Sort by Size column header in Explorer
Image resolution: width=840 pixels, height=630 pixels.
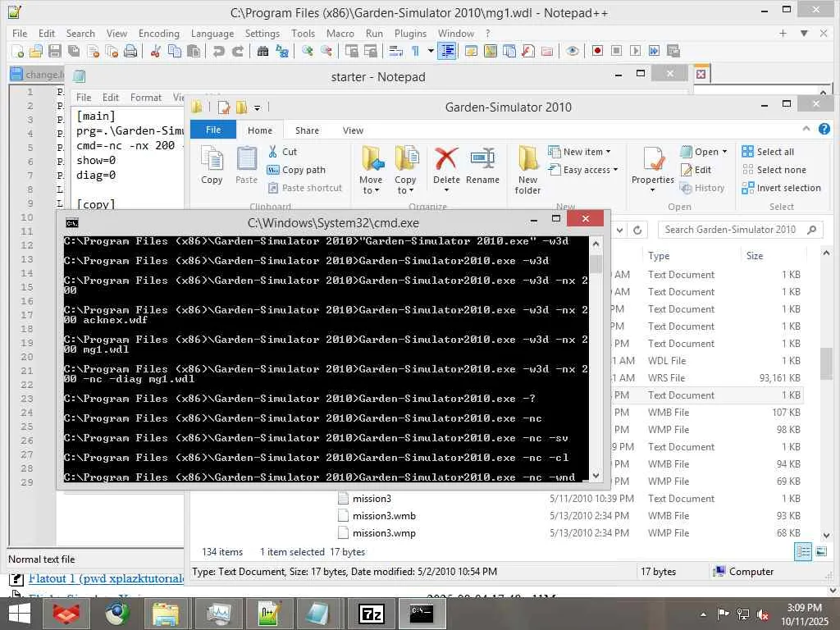click(x=755, y=256)
